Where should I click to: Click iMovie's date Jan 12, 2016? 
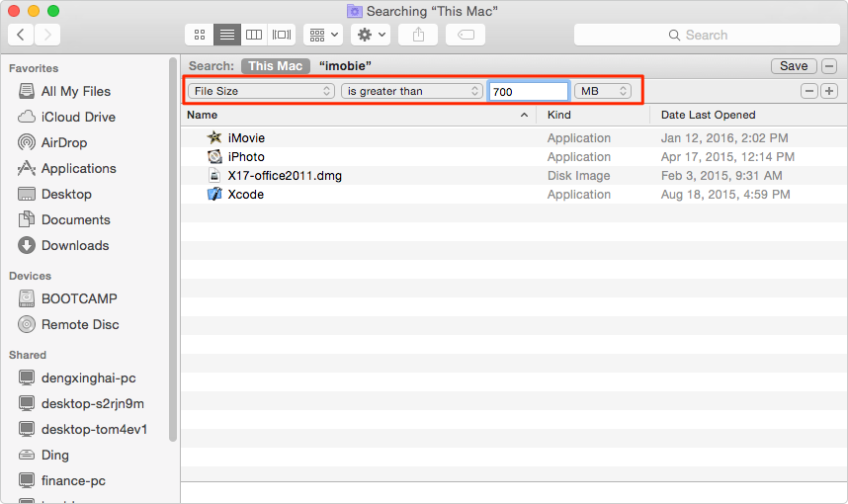pyautogui.click(x=724, y=138)
